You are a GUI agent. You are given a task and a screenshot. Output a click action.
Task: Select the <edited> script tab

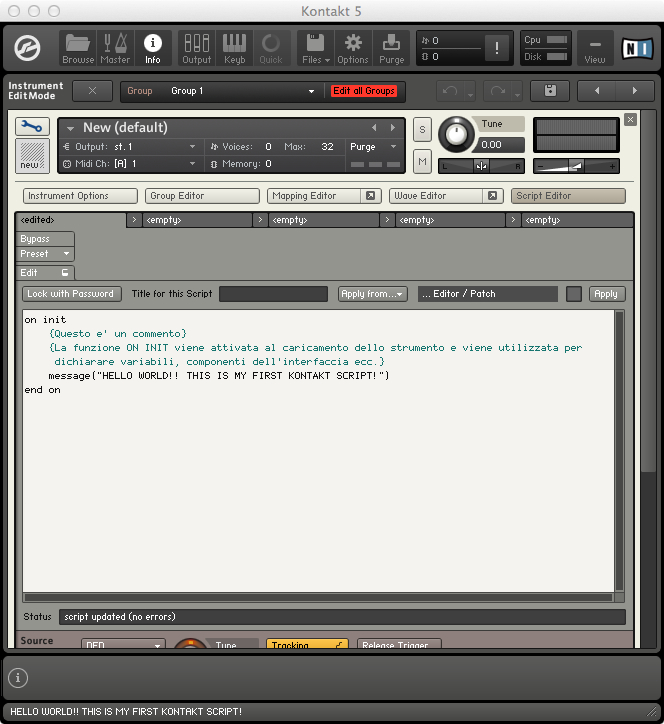[x=70, y=220]
